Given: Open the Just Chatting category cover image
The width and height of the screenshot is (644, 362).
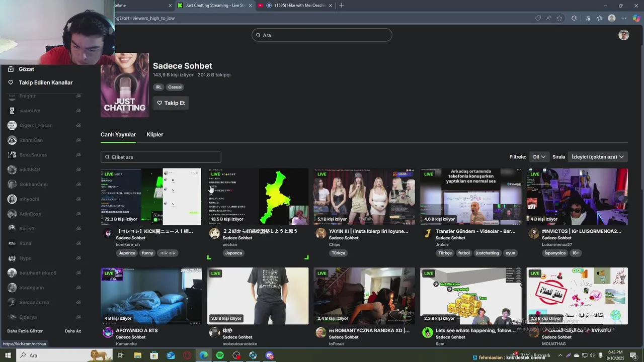Looking at the screenshot, I should pyautogui.click(x=125, y=85).
